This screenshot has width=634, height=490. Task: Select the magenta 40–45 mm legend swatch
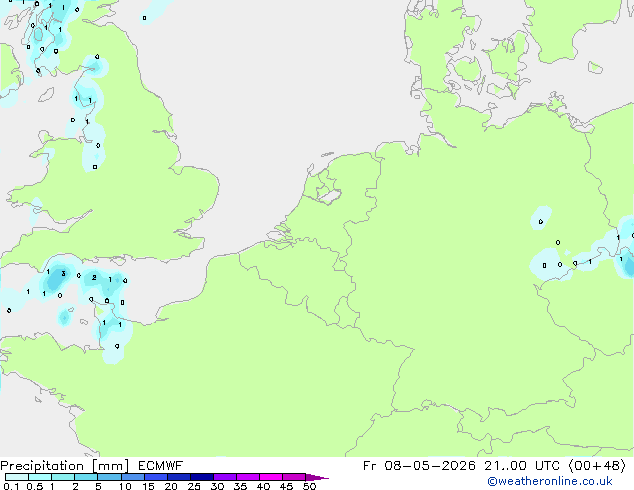click(271, 477)
